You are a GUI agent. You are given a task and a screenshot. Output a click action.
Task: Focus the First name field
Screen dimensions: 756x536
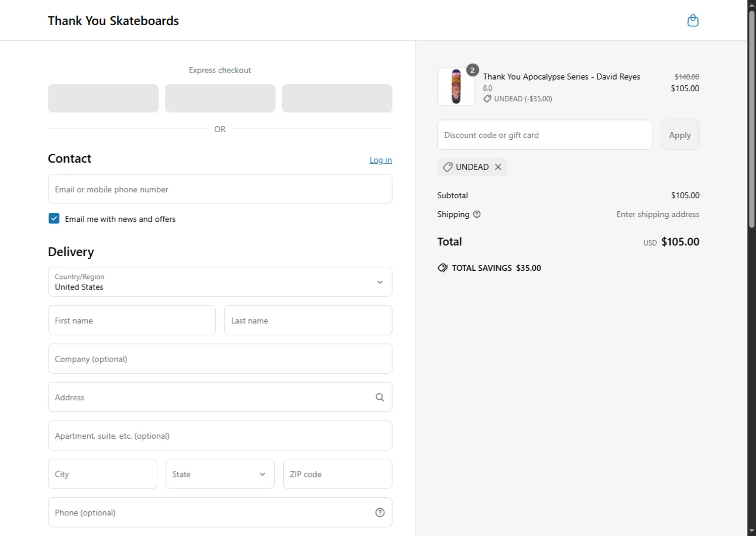click(132, 320)
